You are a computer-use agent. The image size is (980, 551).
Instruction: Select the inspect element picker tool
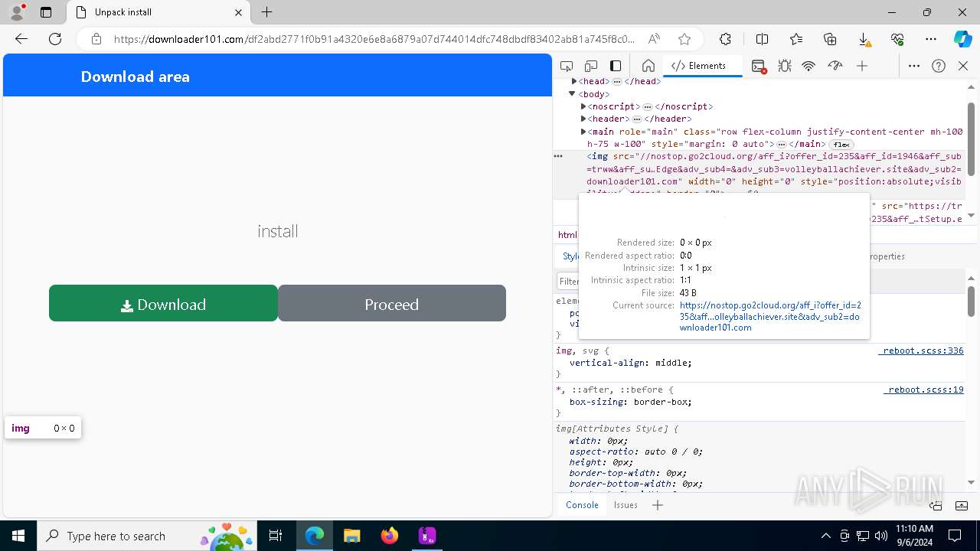click(567, 66)
